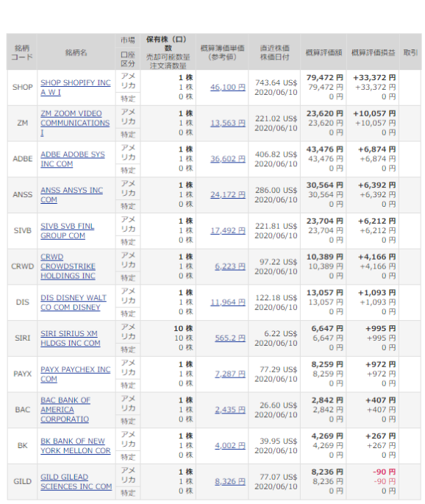Open BAC BANK OF AMERICA link
425x504 pixels.
point(65,410)
